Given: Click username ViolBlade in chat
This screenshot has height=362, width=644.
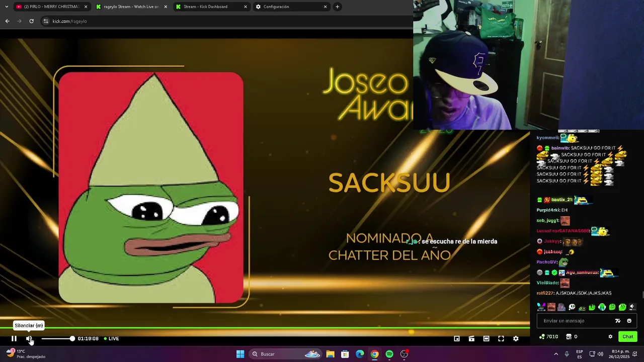Looking at the screenshot, I should click(547, 283).
